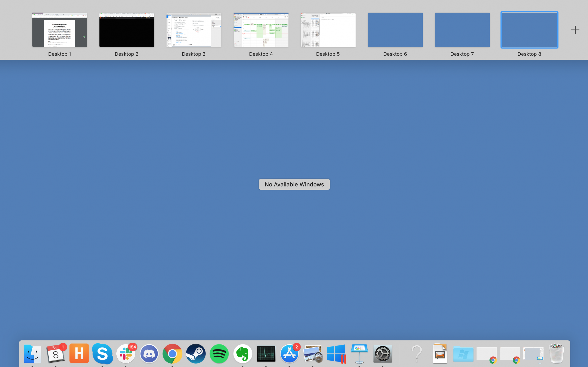Click the "Desktop 8" label

[x=529, y=54]
